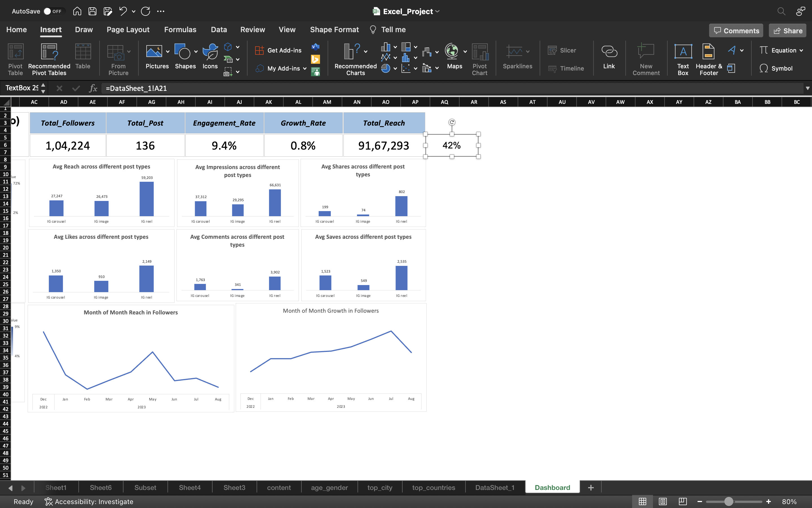Switch to Normal grid view icon

643,502
